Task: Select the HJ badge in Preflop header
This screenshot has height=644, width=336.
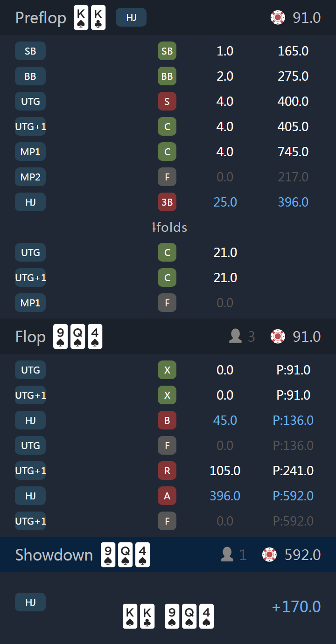Action: (x=131, y=18)
